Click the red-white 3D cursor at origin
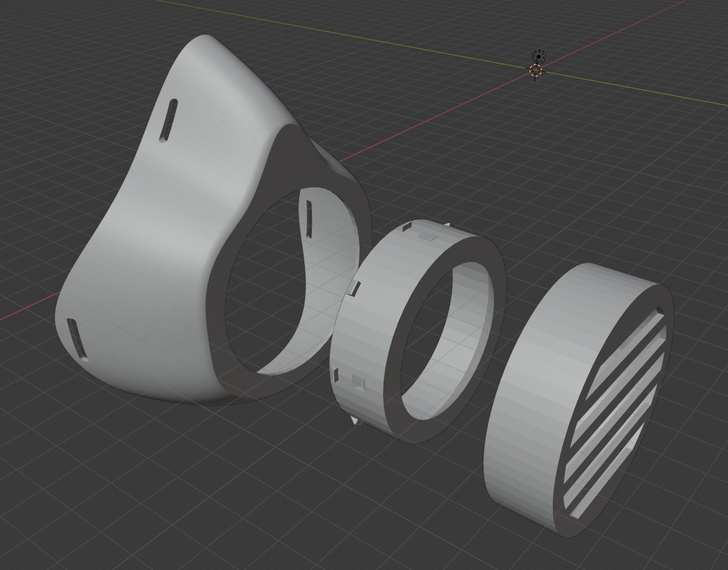This screenshot has width=728, height=570. [x=535, y=71]
